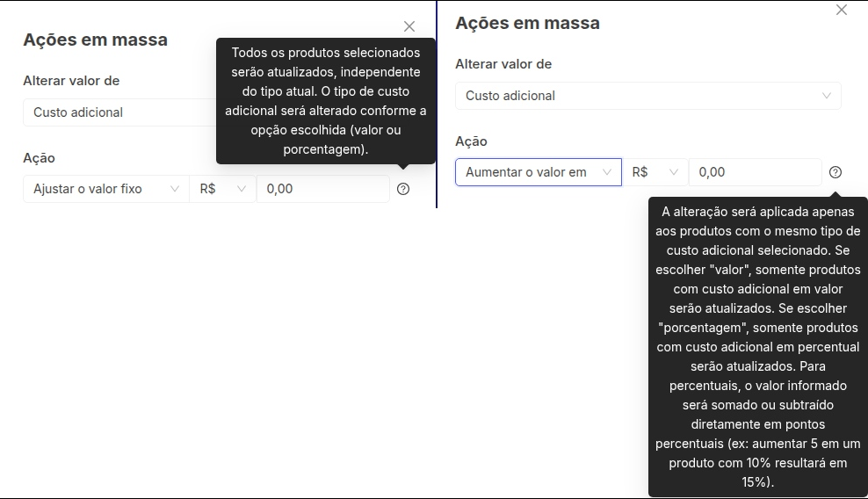The image size is (868, 499).
Task: Close the bulk actions panel showing 'Ajustar o valor fixo'
Action: (x=409, y=26)
